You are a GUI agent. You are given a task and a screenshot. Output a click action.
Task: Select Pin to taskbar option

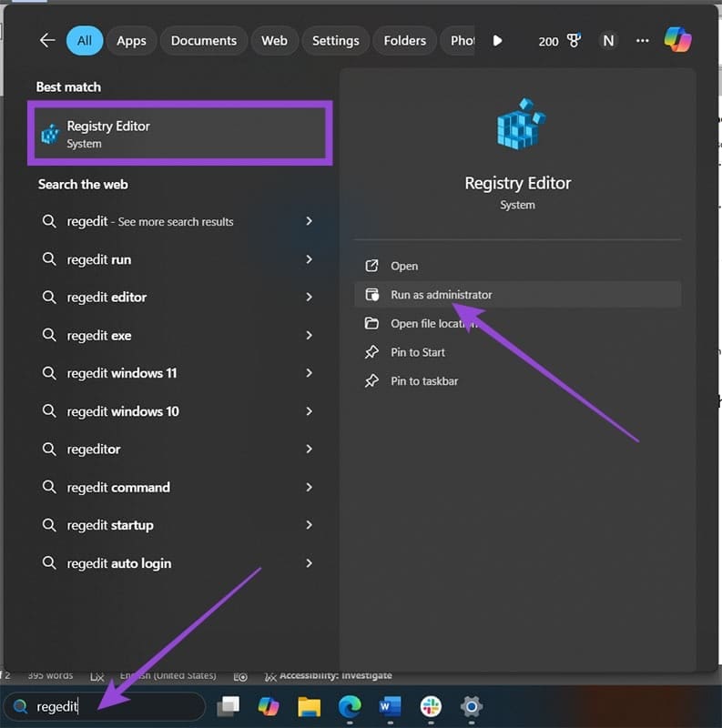point(424,381)
